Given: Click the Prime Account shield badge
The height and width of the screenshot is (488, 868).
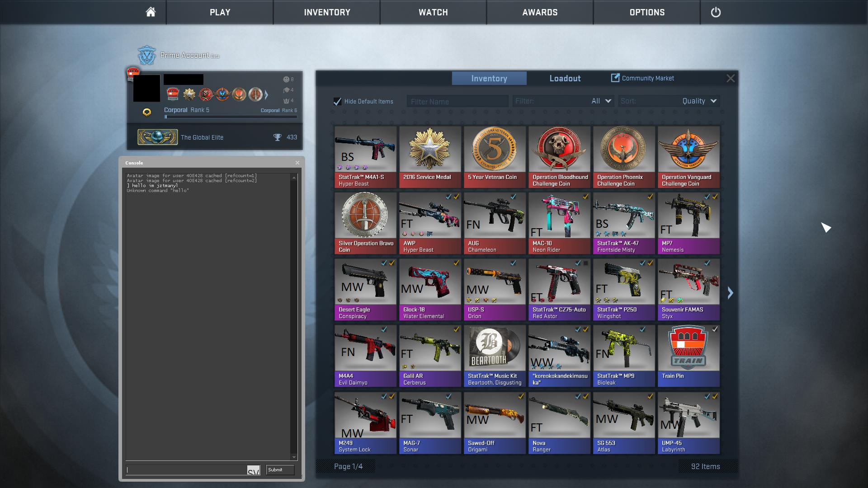Looking at the screenshot, I should (146, 56).
